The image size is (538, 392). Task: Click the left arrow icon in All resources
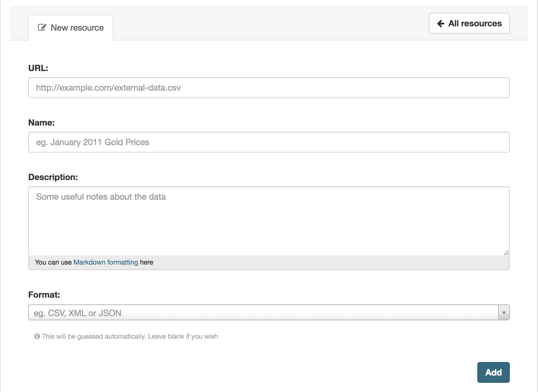(441, 24)
